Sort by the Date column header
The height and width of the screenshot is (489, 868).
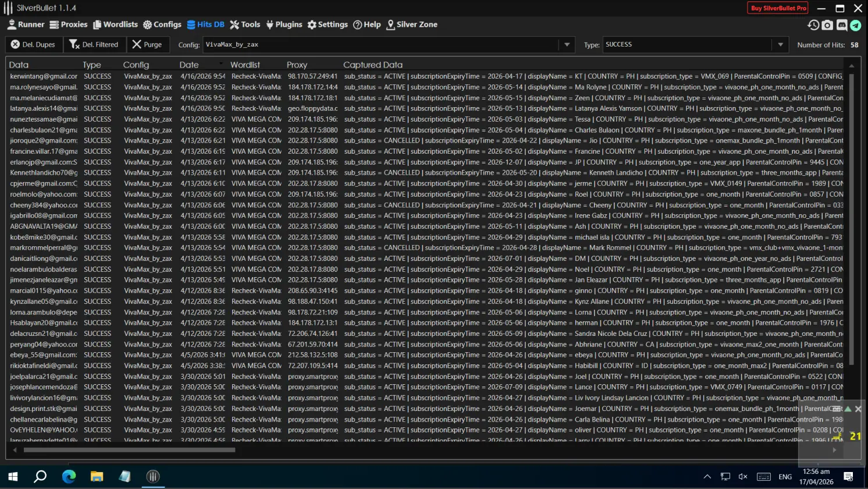(x=189, y=65)
